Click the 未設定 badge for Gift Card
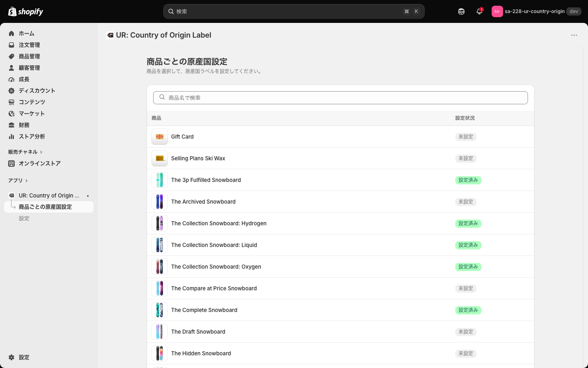 pyautogui.click(x=466, y=137)
